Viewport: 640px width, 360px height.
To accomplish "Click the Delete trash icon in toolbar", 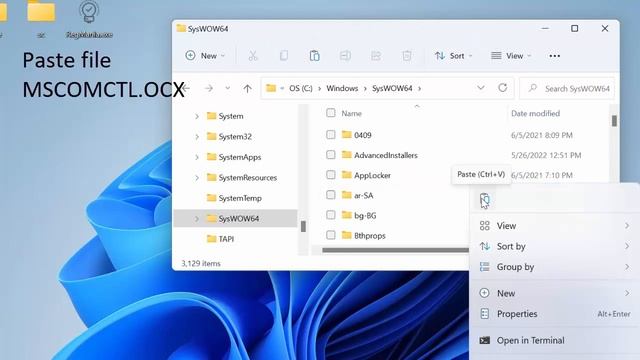I will [x=407, y=56].
